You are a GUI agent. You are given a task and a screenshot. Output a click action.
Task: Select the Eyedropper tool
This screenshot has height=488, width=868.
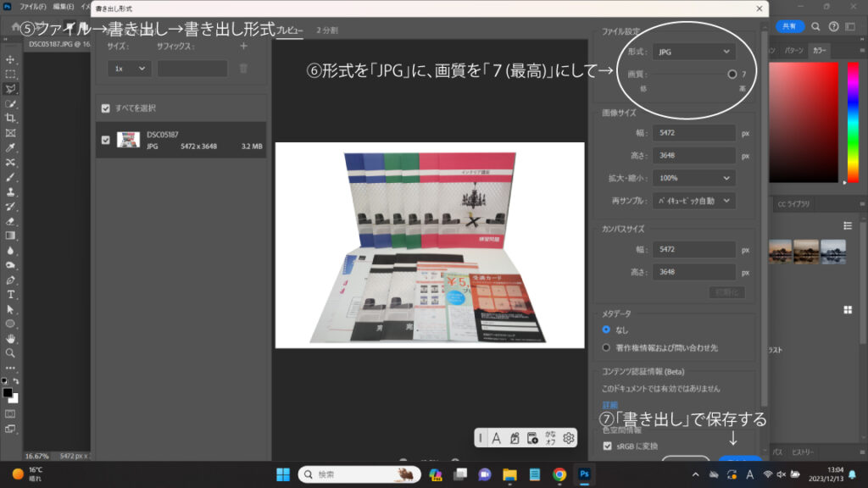(11, 147)
